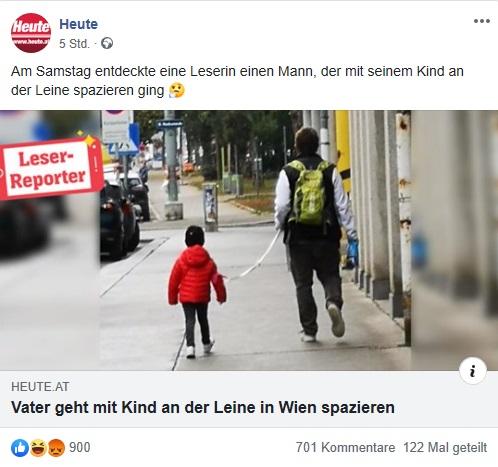Click the laughing Haha reaction icon

point(38,448)
